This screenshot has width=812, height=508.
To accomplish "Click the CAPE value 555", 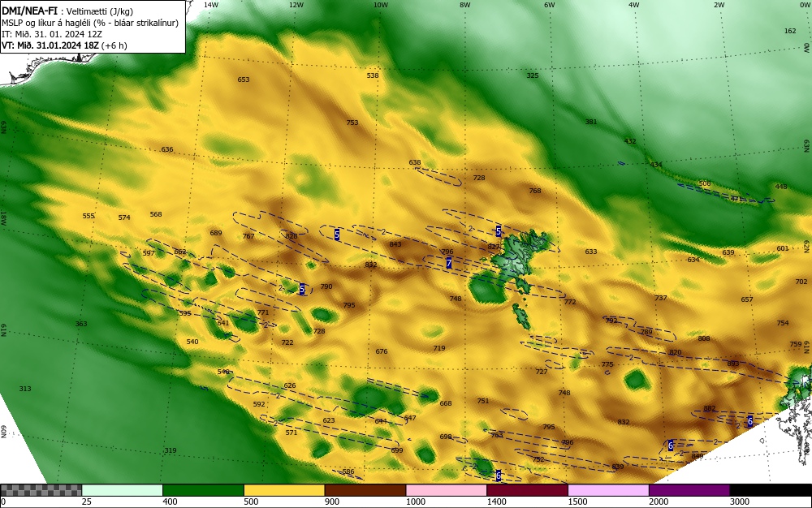I will click(89, 216).
